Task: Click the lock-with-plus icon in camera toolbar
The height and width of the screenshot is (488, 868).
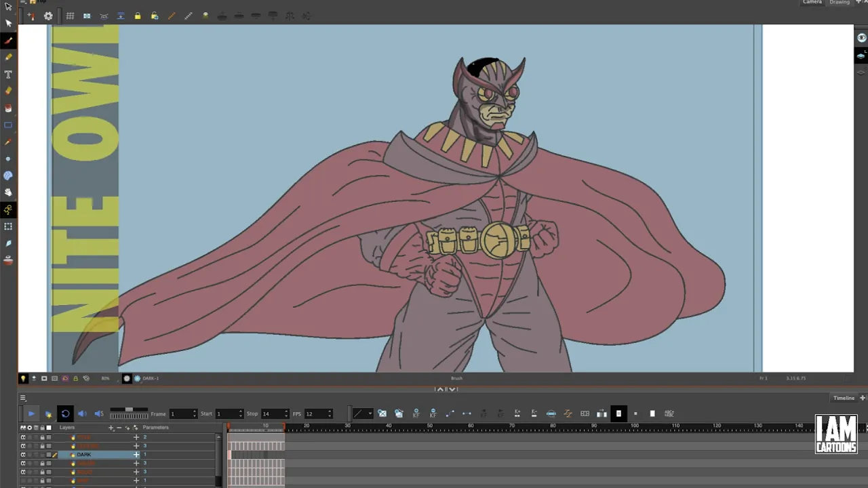Action: 155,16
